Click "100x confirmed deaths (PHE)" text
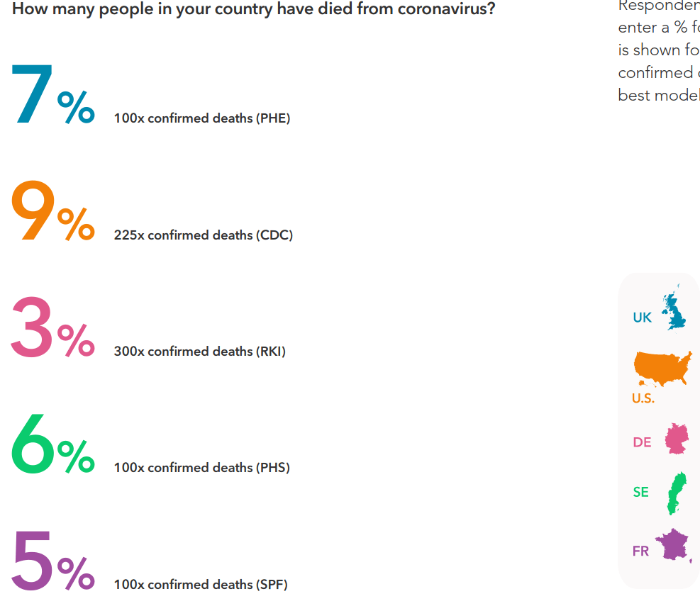This screenshot has height=606, width=700. [x=202, y=118]
